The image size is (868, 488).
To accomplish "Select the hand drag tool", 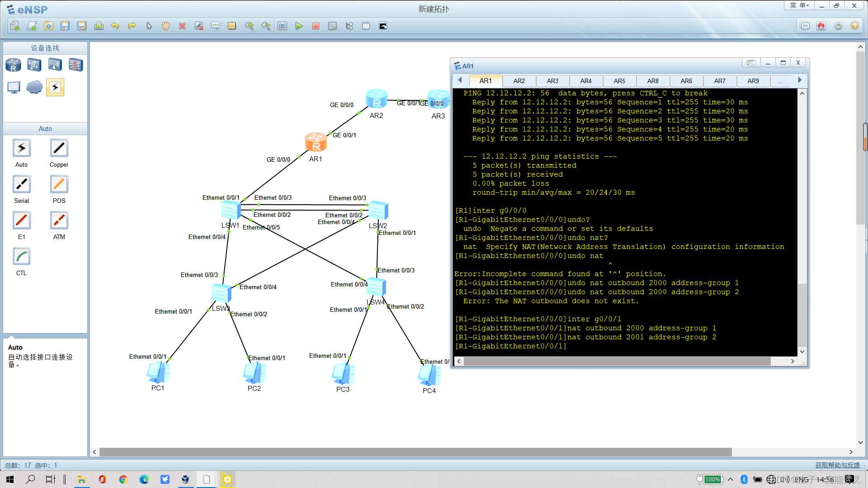I will click(x=165, y=26).
